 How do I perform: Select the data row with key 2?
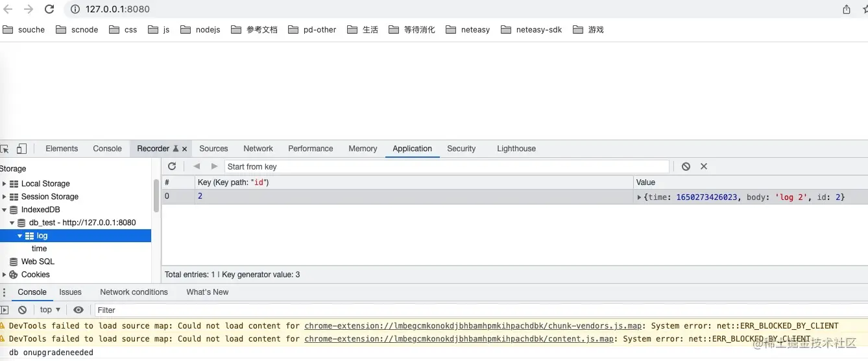[x=514, y=197]
